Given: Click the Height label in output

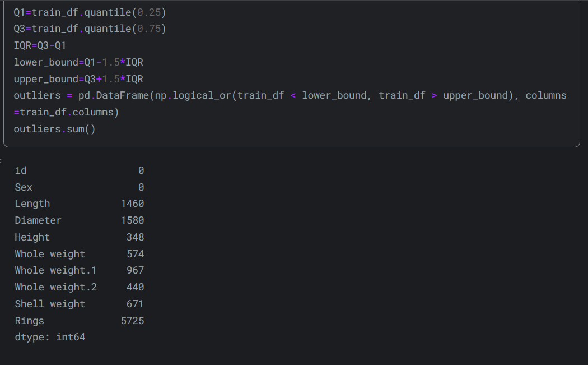Looking at the screenshot, I should [x=32, y=237].
